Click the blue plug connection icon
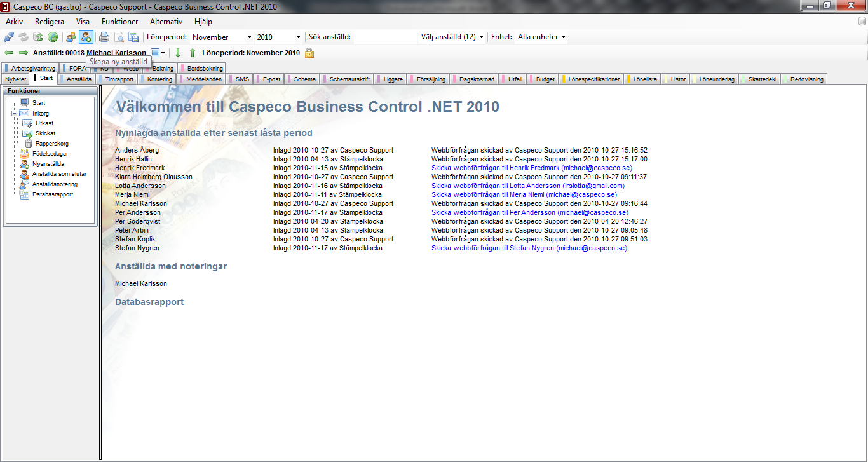Image resolution: width=868 pixels, height=462 pixels. (9, 37)
